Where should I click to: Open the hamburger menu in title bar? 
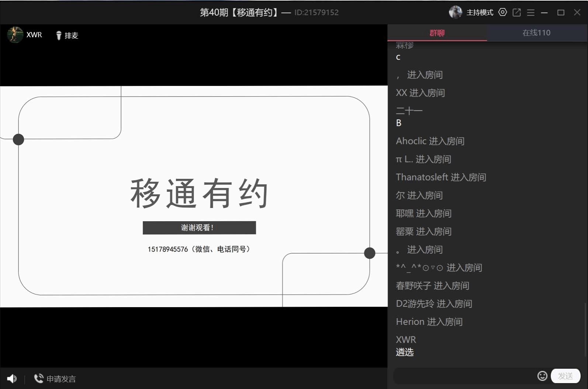[x=530, y=13]
